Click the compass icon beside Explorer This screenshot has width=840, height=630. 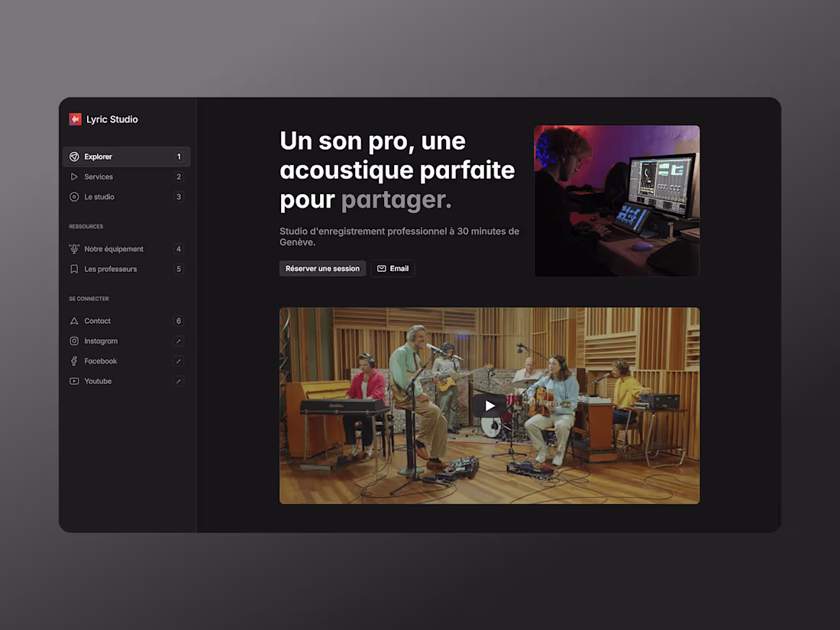point(74,157)
